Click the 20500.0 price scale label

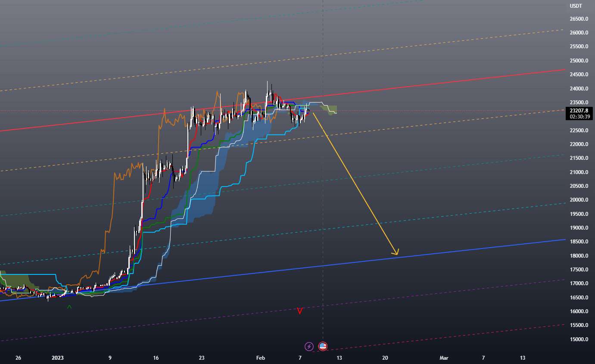pos(579,186)
